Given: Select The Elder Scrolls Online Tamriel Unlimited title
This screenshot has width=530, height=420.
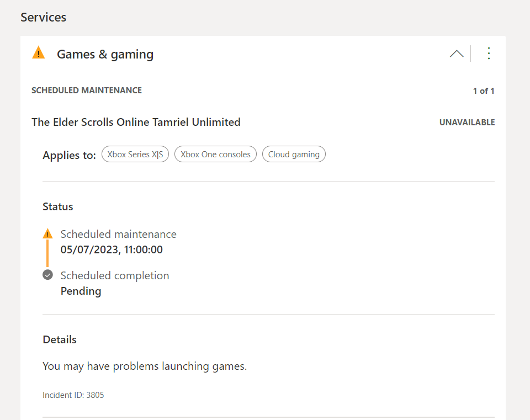Looking at the screenshot, I should 136,122.
